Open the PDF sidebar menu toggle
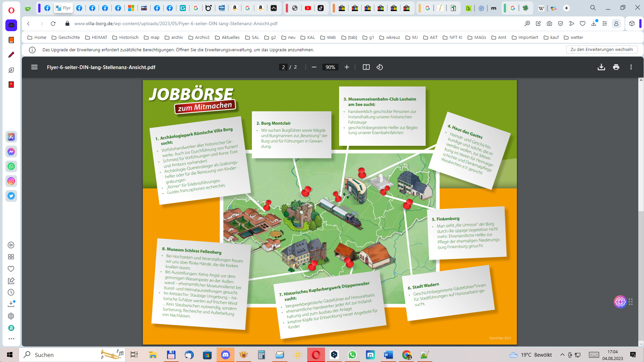The image size is (644, 362). coord(34,67)
